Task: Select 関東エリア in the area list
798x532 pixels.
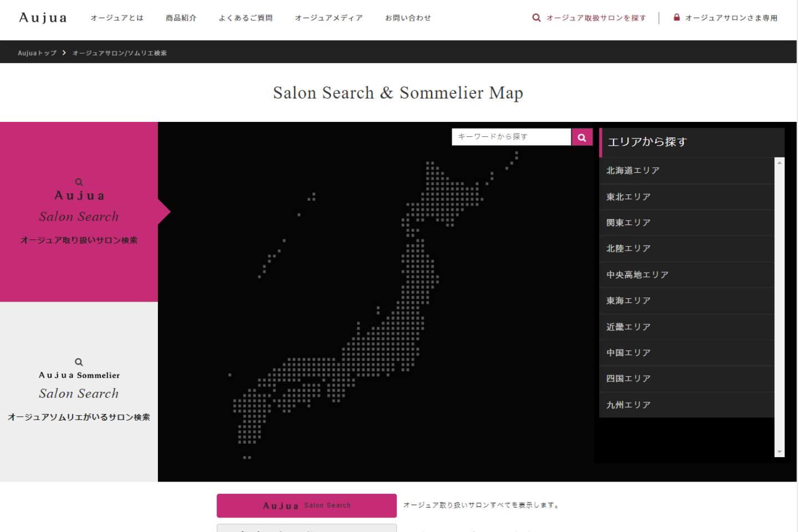Action: (687, 223)
